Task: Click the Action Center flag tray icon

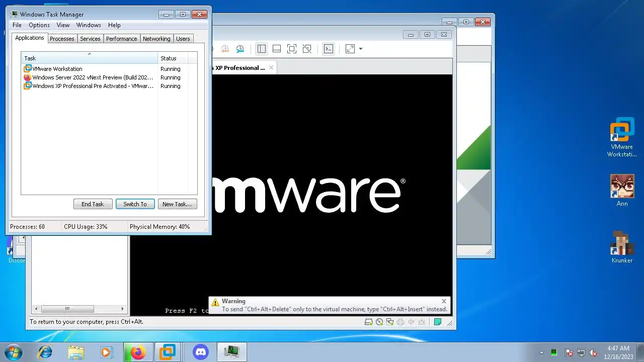Action: click(x=569, y=352)
